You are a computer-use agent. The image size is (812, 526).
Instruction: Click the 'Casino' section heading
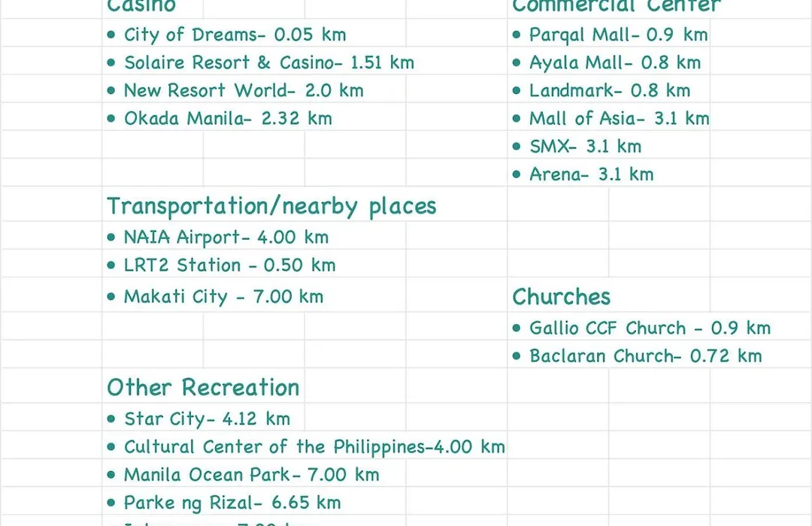point(141,6)
